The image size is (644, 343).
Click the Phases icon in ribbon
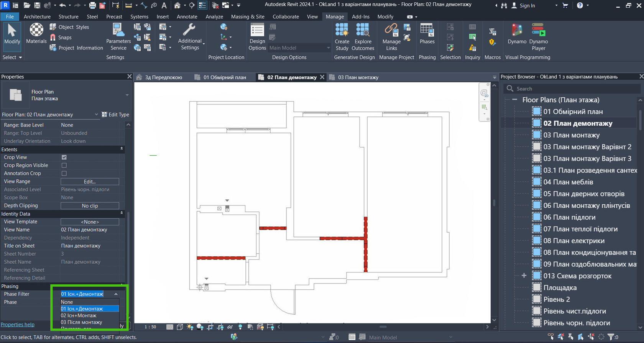point(427,33)
